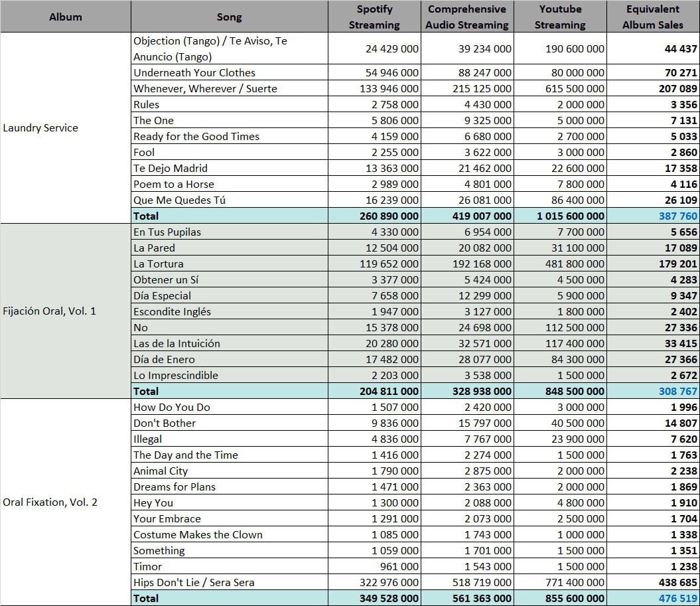Click the Underneath Your Clothes song cell
Image resolution: width=700 pixels, height=606 pixels.
point(230,72)
